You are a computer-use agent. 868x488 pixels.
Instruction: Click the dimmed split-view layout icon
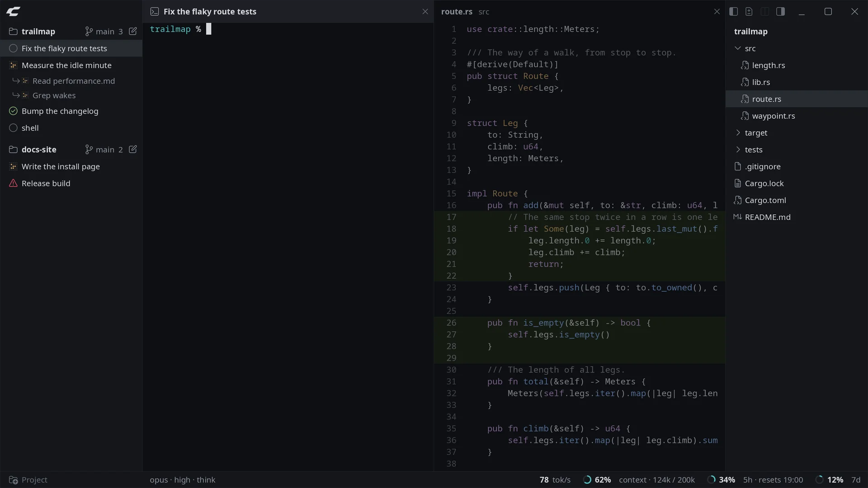(x=765, y=12)
